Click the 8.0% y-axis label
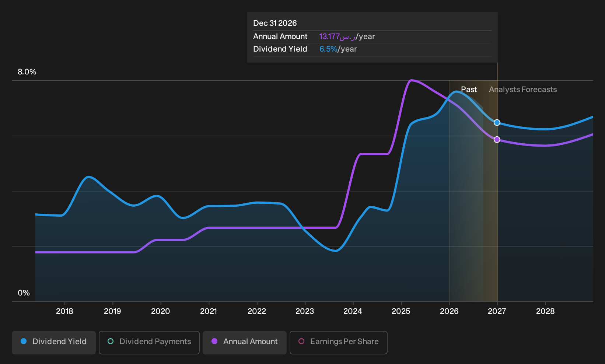Screen dimensions: 605x364 click(27, 72)
